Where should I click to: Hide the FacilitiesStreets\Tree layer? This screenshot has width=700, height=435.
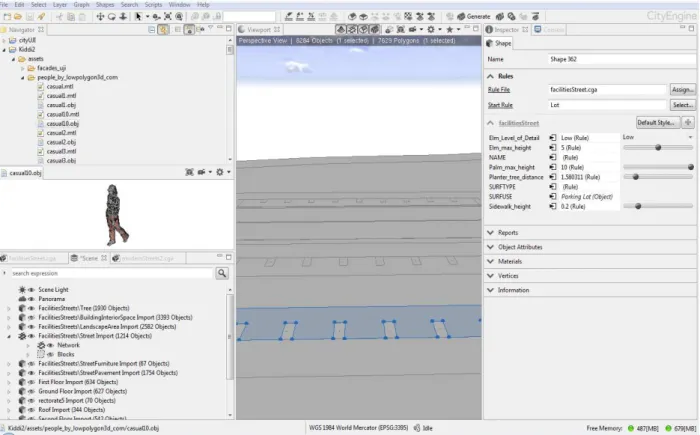(x=31, y=308)
